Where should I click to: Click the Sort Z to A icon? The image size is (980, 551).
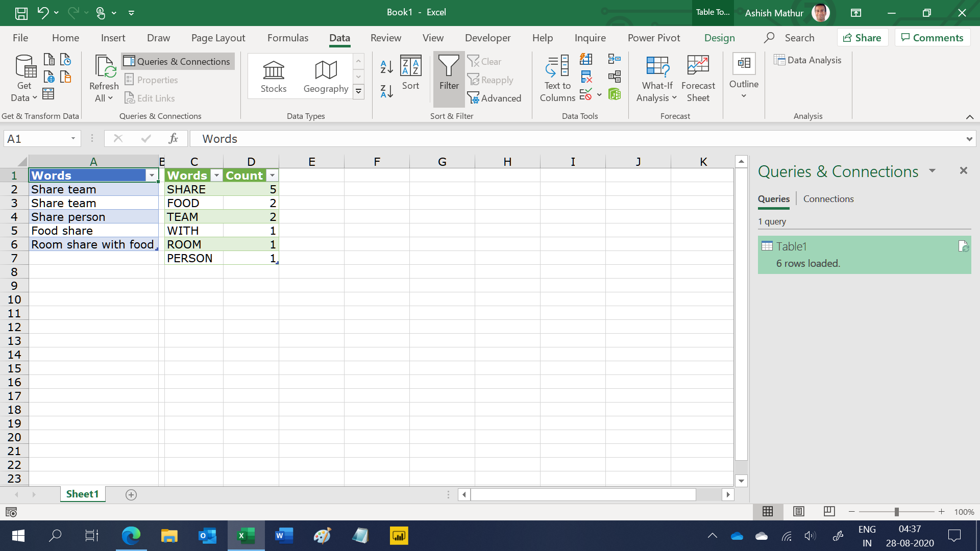(x=386, y=91)
